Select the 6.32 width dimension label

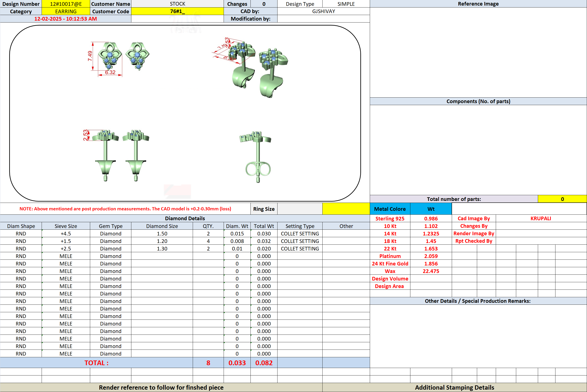[110, 72]
